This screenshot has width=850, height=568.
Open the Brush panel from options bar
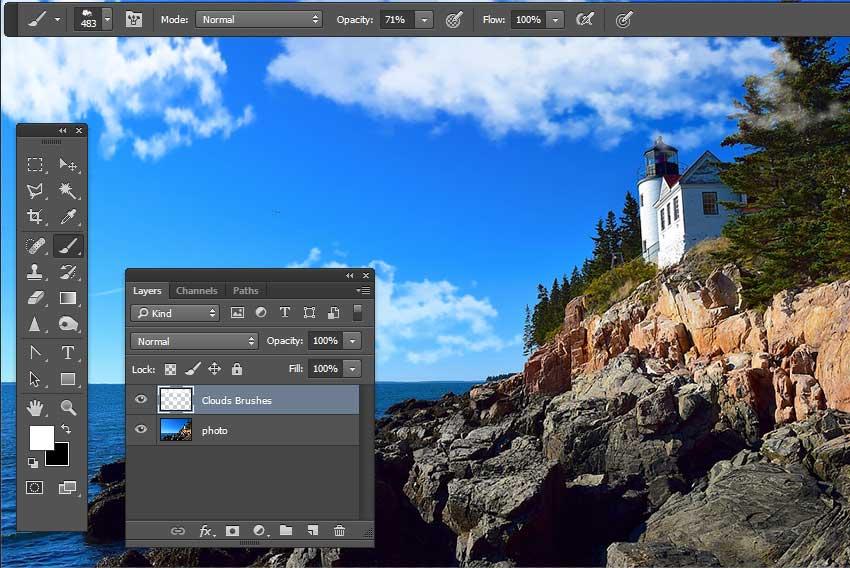[134, 20]
